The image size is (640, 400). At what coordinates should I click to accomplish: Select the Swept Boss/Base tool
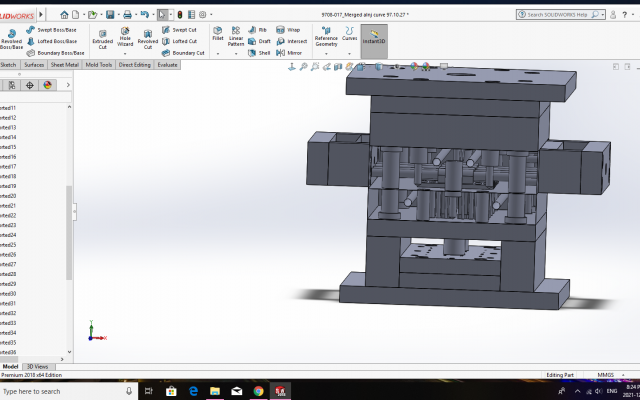click(51, 30)
